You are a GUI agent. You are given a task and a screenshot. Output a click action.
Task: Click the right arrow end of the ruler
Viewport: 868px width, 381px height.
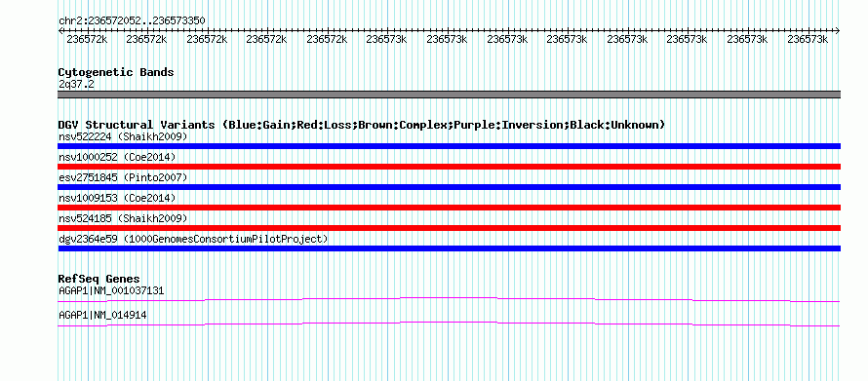(x=838, y=30)
